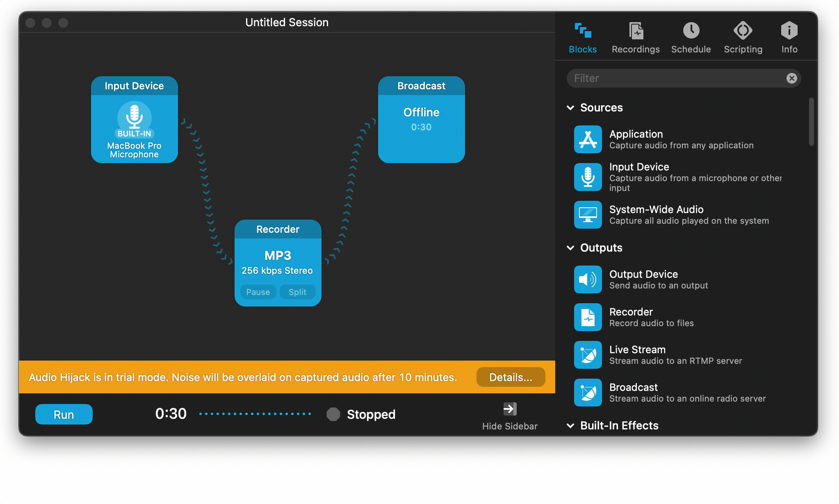Click the trial mode warning message text
Screen dimensions: 839x504
click(243, 377)
